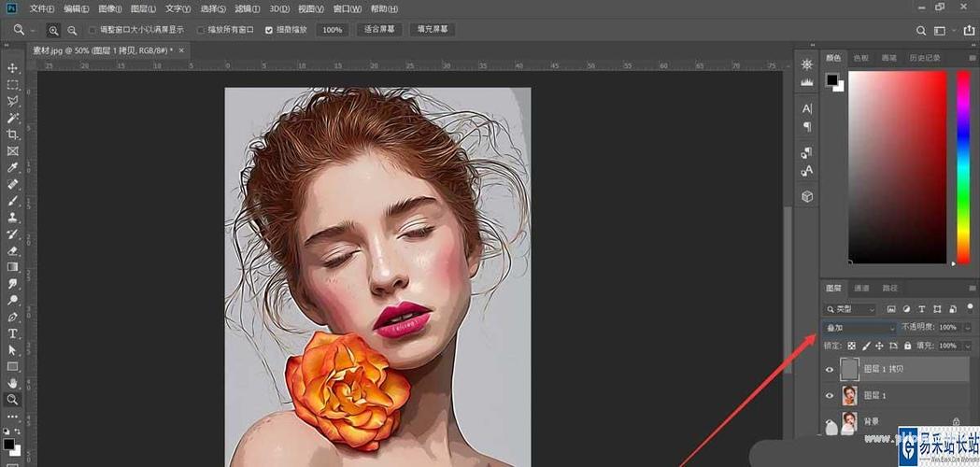
Task: Select the Rectangle shape tool
Action: (12, 366)
